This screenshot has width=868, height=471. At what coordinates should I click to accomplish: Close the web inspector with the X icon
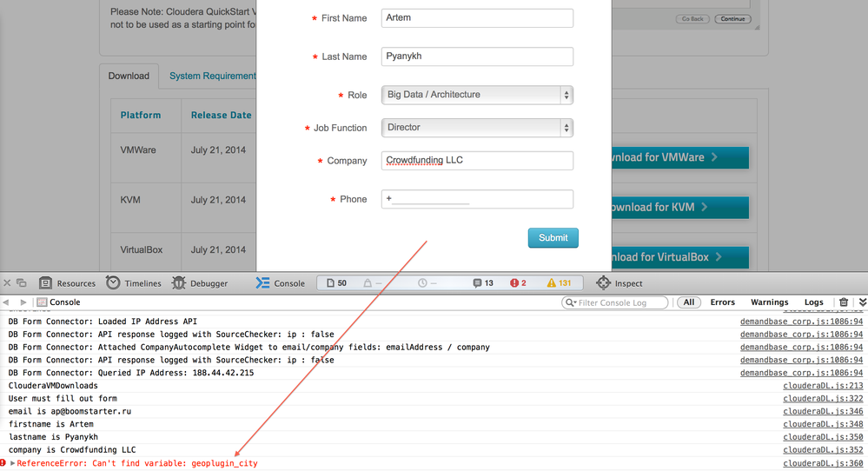[x=7, y=282]
